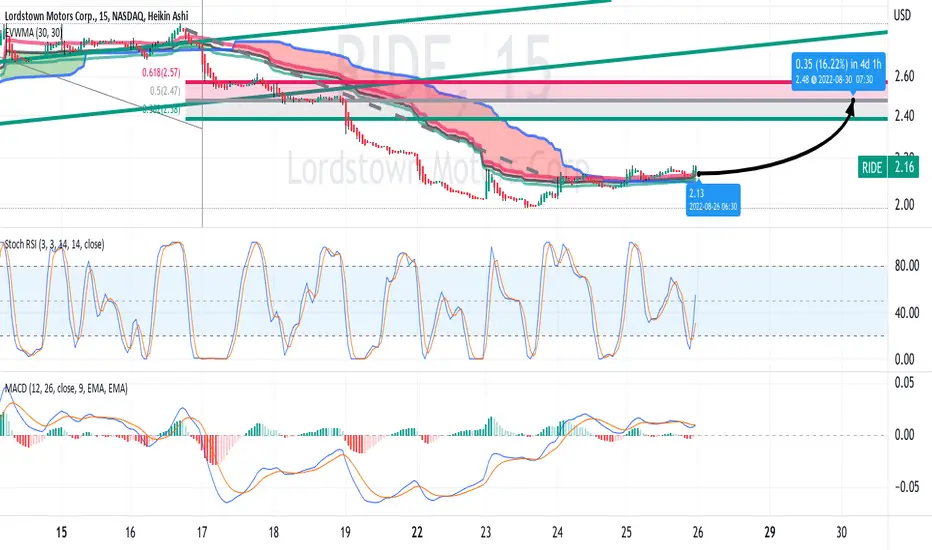Click the 40.00 Stoch RSI axis value
932x550 pixels.
[x=907, y=312]
